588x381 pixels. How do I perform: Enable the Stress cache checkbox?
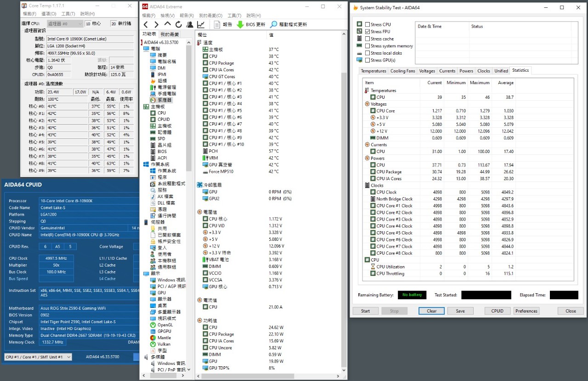click(x=367, y=39)
